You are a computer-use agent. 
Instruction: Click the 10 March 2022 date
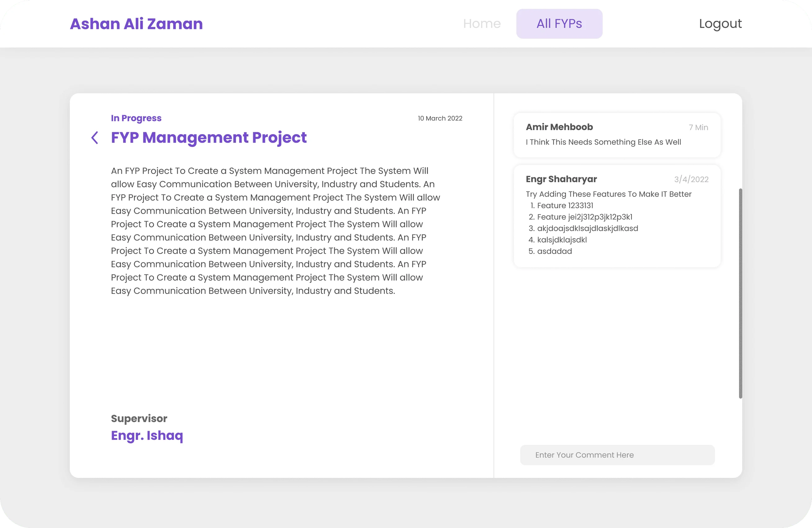click(440, 118)
